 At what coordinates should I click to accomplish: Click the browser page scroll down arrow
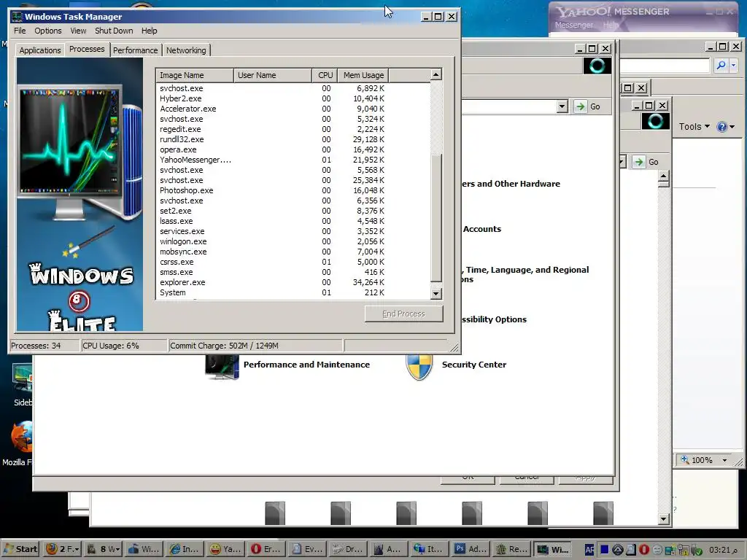[664, 519]
